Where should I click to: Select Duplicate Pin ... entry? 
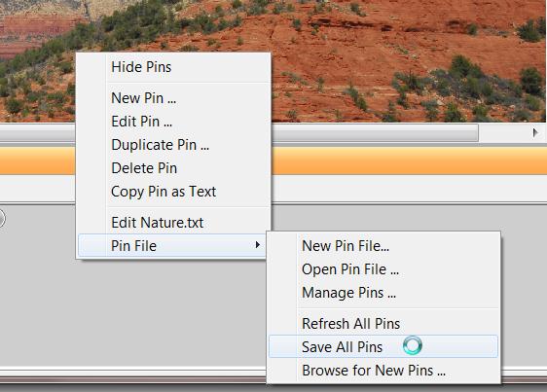(x=173, y=145)
